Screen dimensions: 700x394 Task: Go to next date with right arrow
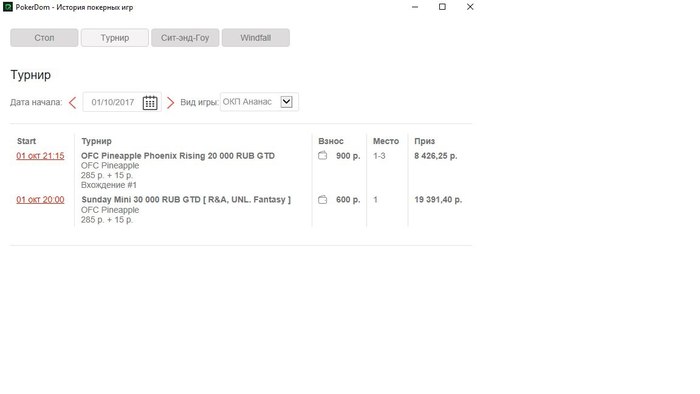click(170, 103)
